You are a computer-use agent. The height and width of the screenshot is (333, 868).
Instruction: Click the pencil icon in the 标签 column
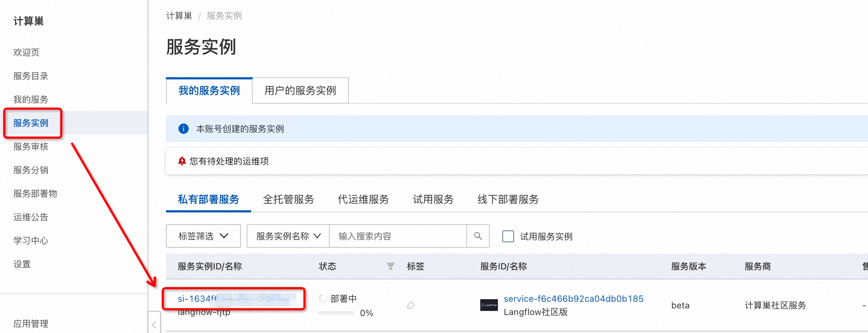(x=411, y=305)
